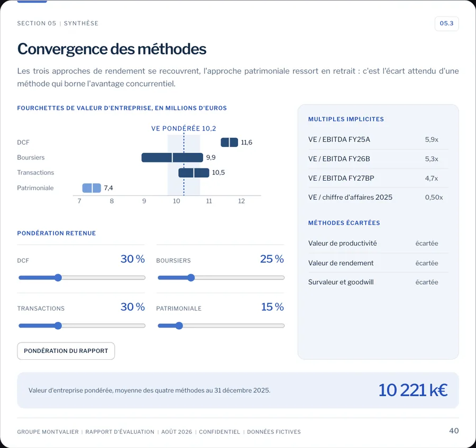Select the 'Valeur de productivité' row

pyautogui.click(x=378, y=243)
